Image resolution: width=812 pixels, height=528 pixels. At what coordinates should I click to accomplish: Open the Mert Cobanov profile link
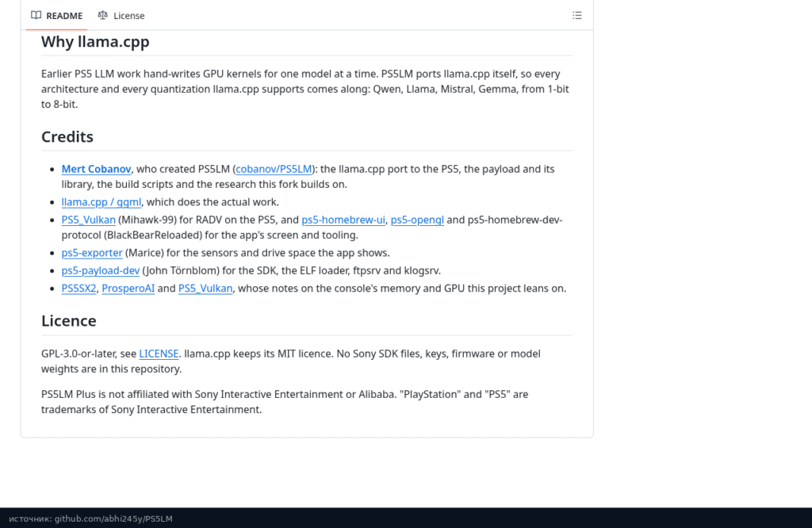pyautogui.click(x=96, y=169)
